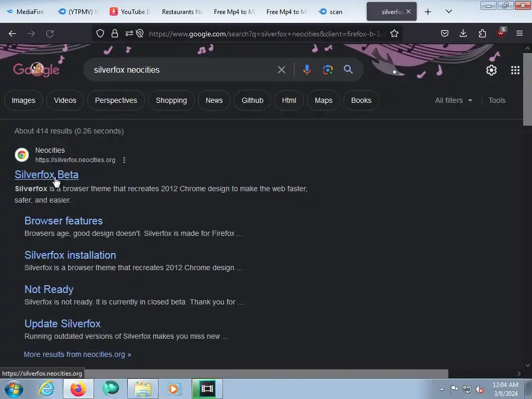Click the silverfox neocities search field
The width and height of the screenshot is (532, 399).
[183, 70]
